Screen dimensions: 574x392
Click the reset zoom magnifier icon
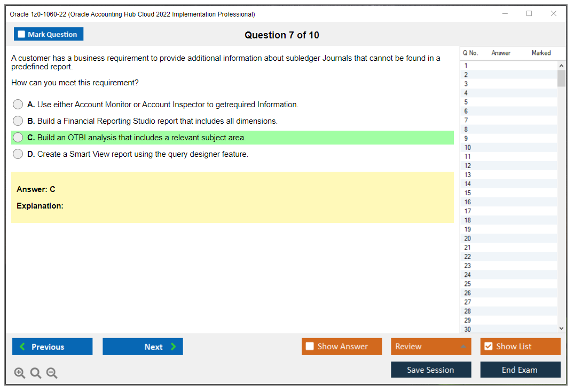click(36, 373)
